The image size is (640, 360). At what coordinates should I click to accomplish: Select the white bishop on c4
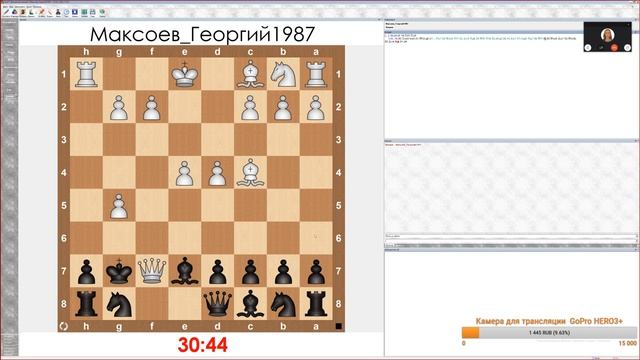250,173
